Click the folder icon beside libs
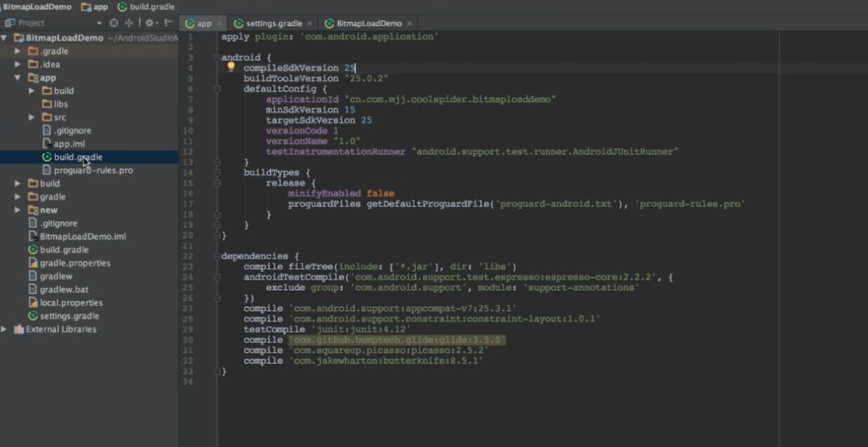 tap(47, 104)
